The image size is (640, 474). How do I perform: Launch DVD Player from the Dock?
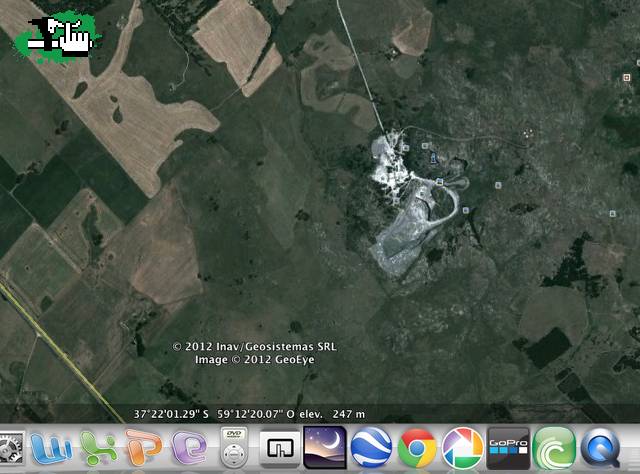[234, 447]
